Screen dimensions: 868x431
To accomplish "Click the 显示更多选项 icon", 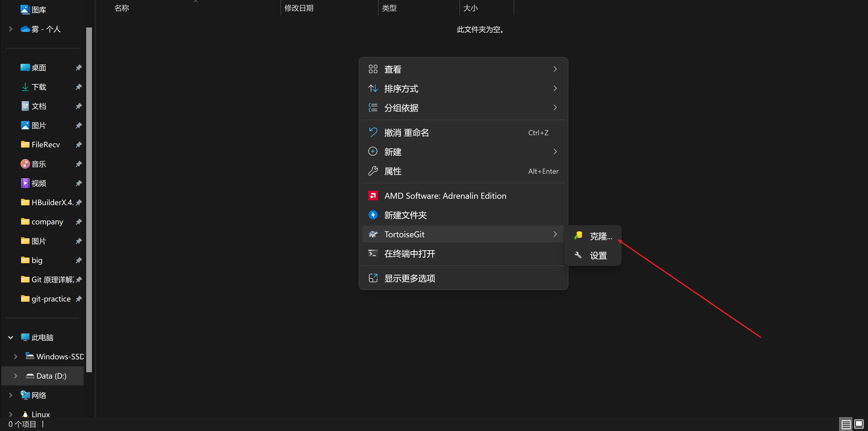I will (x=373, y=278).
